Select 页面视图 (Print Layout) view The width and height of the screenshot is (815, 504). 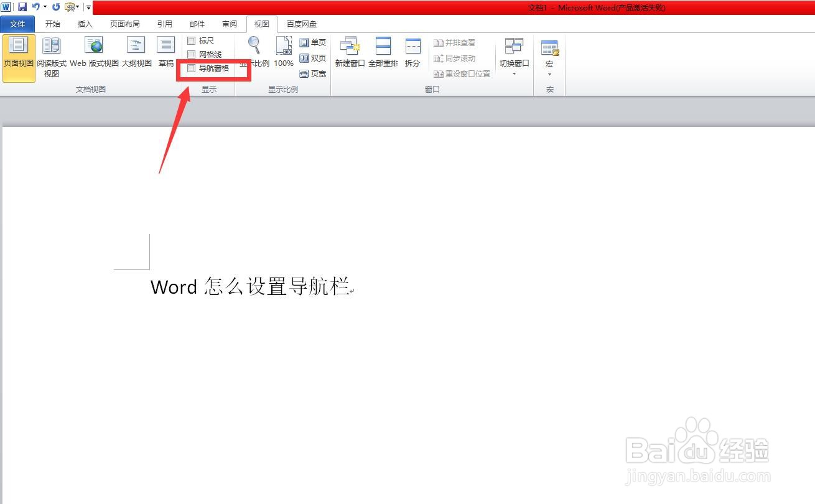[x=19, y=58]
